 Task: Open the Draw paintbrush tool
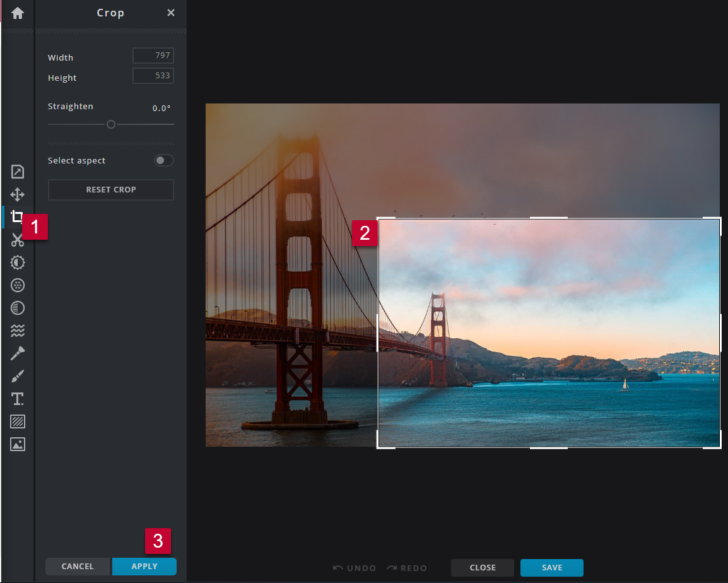[x=17, y=375]
